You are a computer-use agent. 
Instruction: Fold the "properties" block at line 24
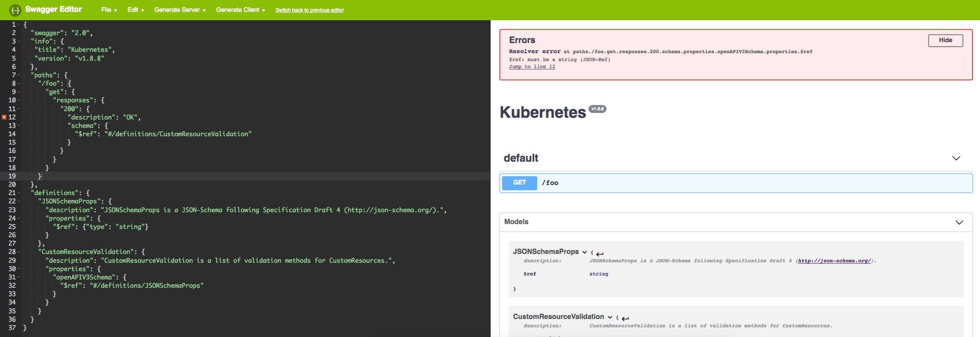coord(19,218)
